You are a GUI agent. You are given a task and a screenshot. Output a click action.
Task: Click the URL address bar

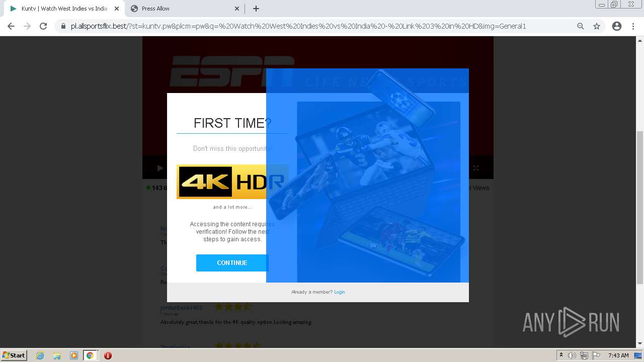317,26
